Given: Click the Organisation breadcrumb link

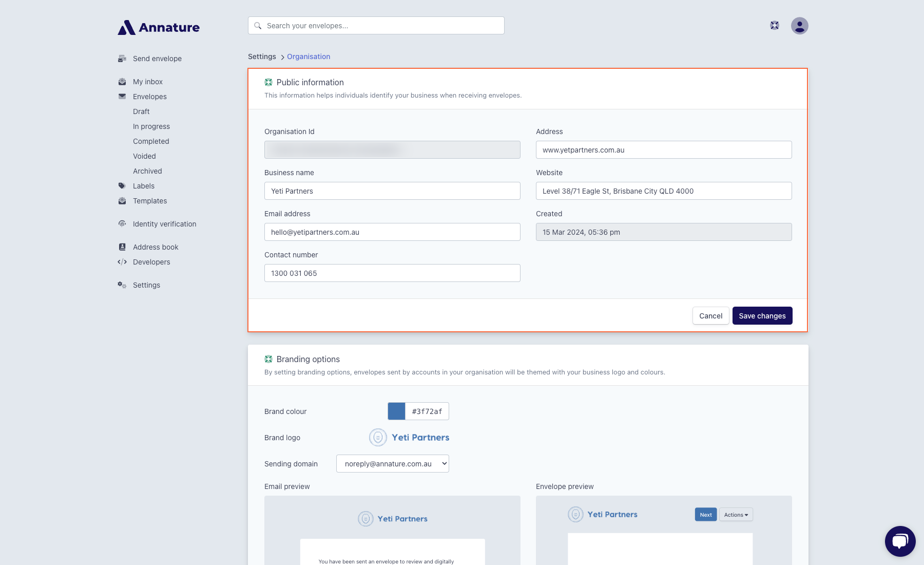Looking at the screenshot, I should coord(309,56).
